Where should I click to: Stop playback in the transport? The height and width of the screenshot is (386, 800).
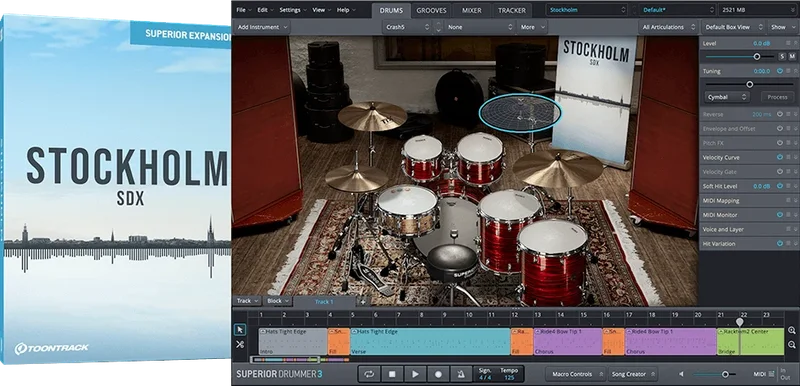tap(392, 374)
